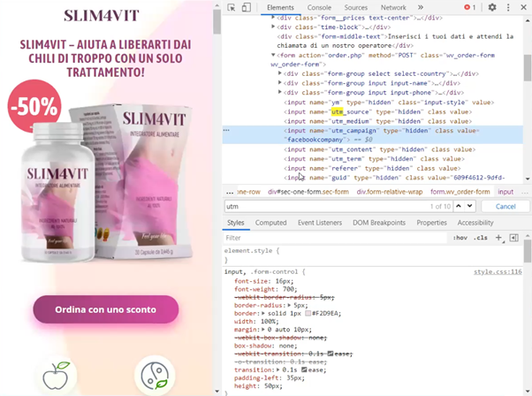Cancel the DOM search
This screenshot has height=396, width=532.
pos(505,206)
